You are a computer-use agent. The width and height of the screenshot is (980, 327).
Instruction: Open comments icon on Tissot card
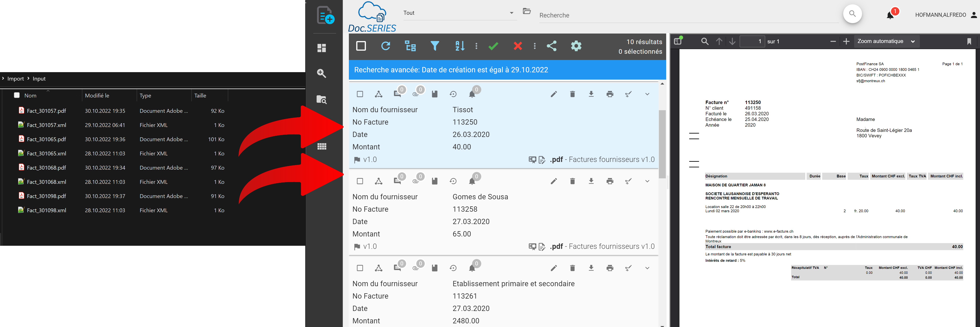point(397,94)
